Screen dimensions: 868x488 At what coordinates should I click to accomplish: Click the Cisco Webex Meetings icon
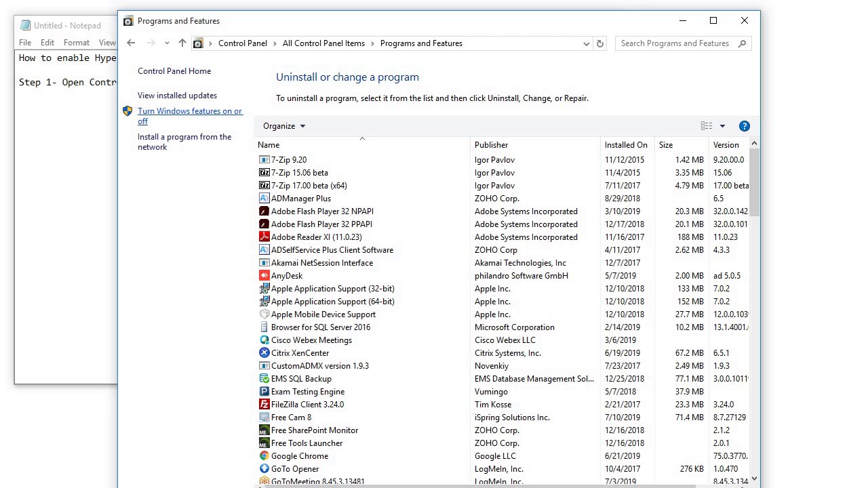pyautogui.click(x=264, y=340)
